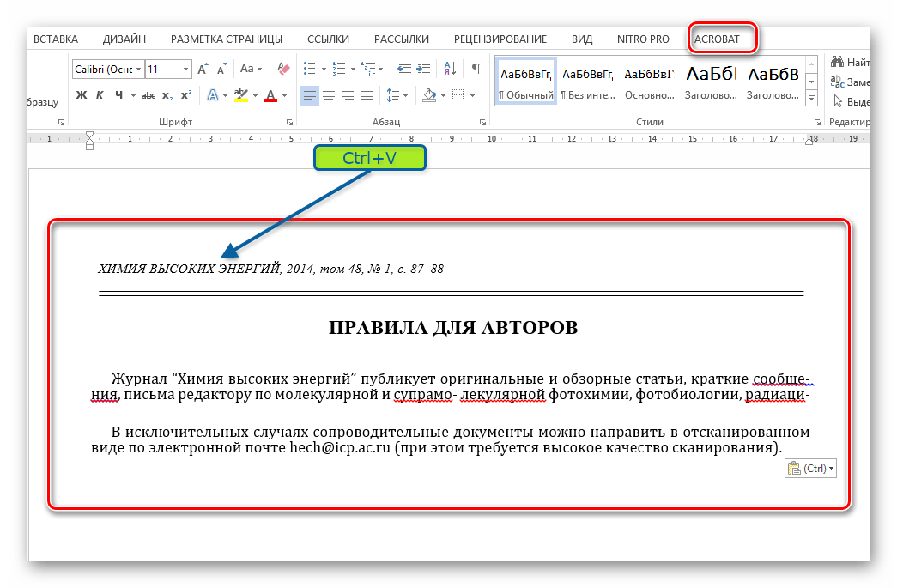Click the Clear Formatting eraser icon
This screenshot has width=897, height=588.
tap(282, 69)
